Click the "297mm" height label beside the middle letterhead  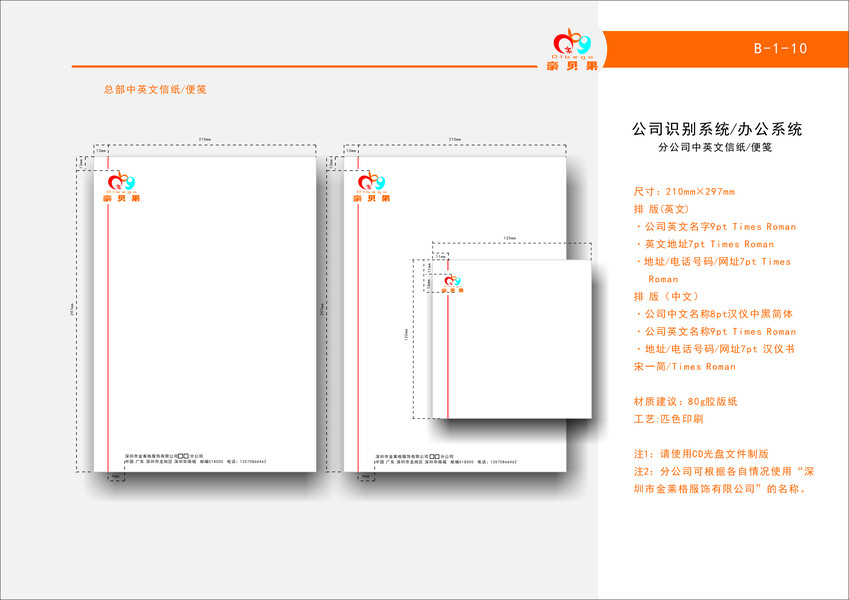click(322, 309)
